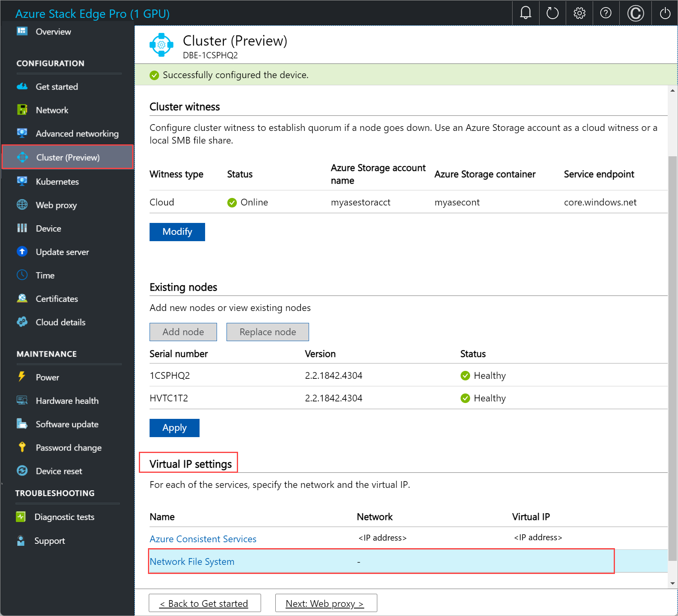Image resolution: width=678 pixels, height=616 pixels.
Task: Click the power icon in the top bar
Action: 665,13
